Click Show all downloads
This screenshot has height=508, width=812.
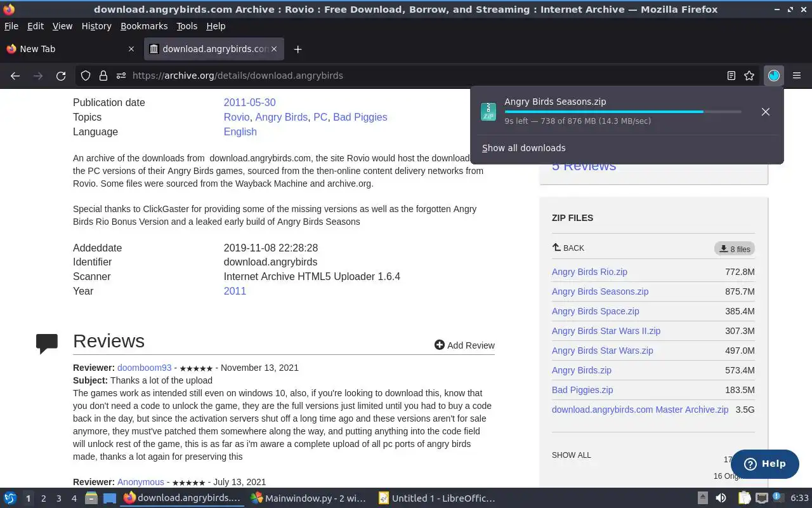click(523, 148)
